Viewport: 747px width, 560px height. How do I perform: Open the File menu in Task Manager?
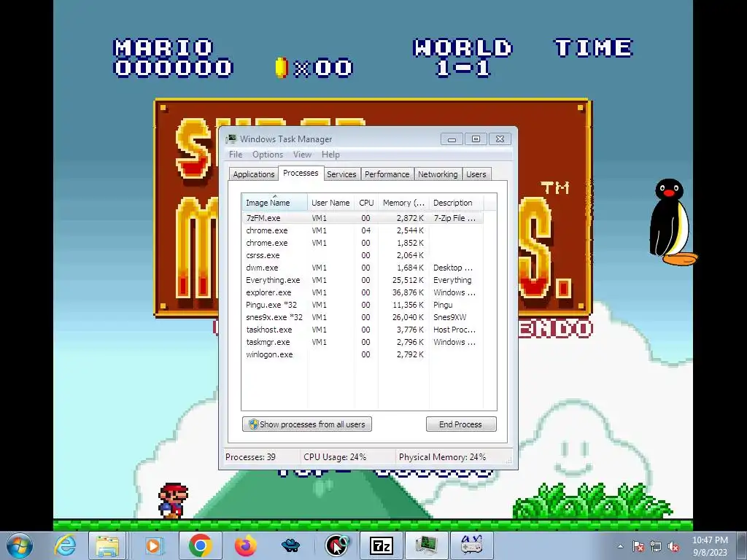pyautogui.click(x=236, y=155)
